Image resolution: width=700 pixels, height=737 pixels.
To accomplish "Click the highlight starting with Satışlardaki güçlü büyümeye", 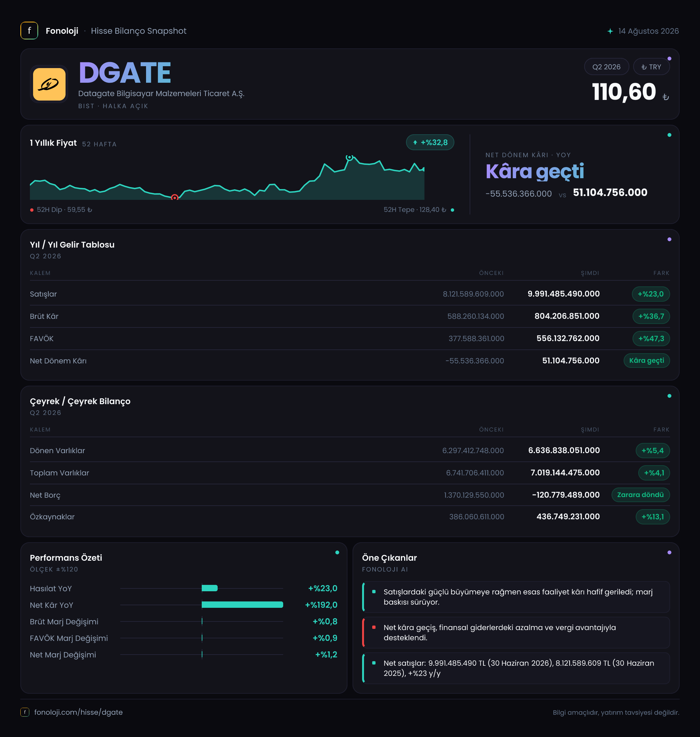I will point(516,597).
